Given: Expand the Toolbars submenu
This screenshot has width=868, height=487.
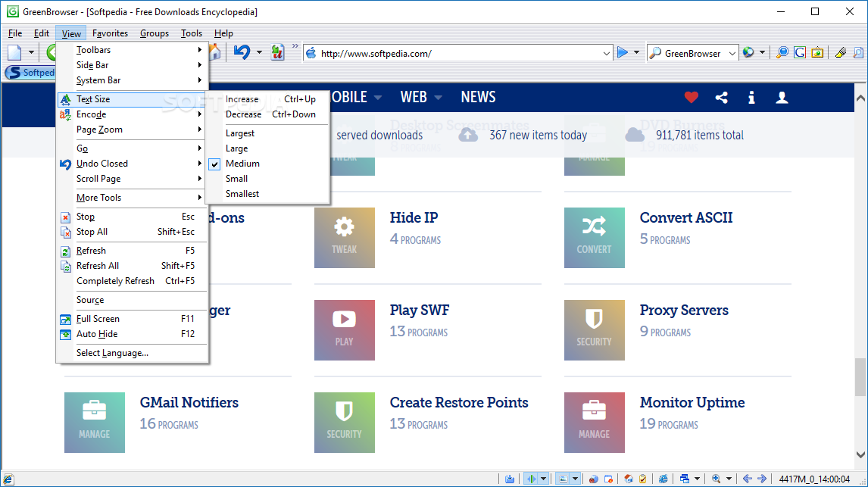Looking at the screenshot, I should pyautogui.click(x=133, y=50).
